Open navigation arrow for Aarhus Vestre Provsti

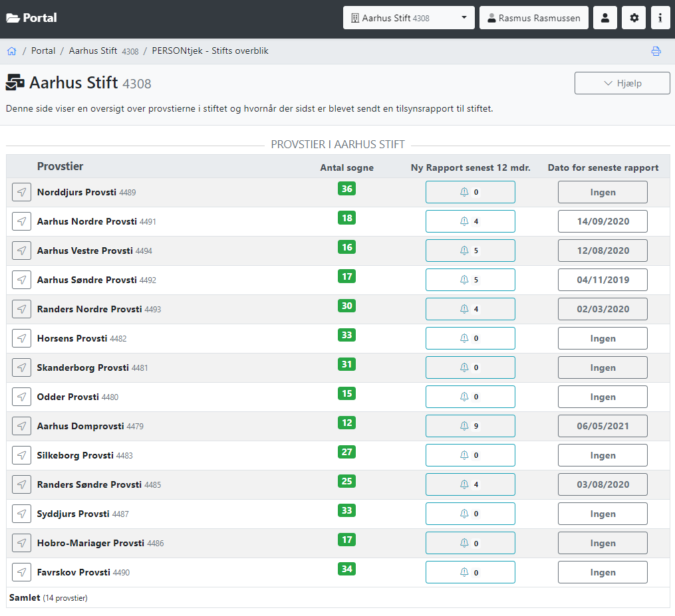tap(21, 251)
